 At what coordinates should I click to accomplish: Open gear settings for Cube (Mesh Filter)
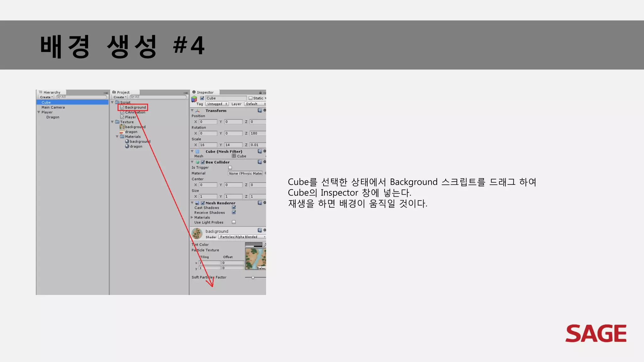tap(265, 151)
